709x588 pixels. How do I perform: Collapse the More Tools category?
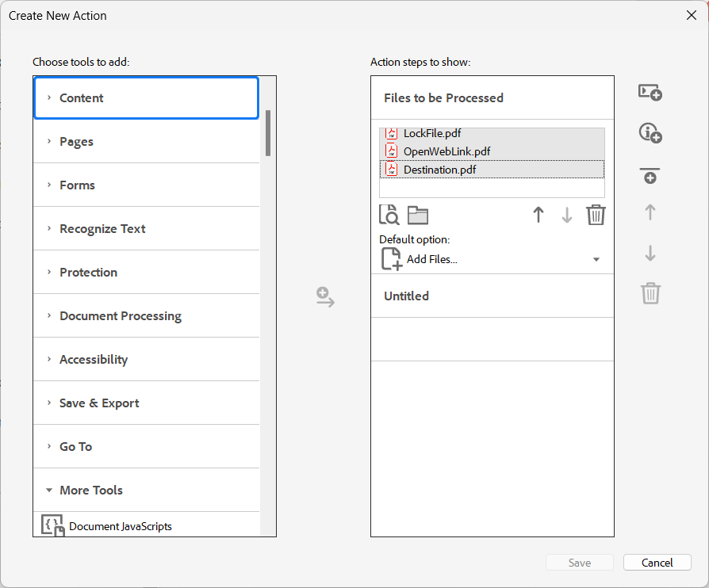coord(90,491)
